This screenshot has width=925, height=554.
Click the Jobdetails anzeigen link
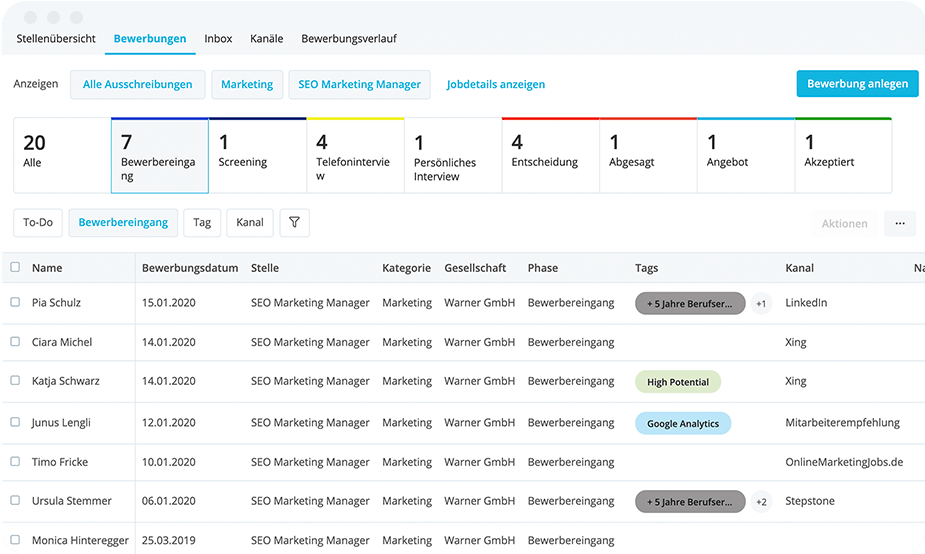496,84
